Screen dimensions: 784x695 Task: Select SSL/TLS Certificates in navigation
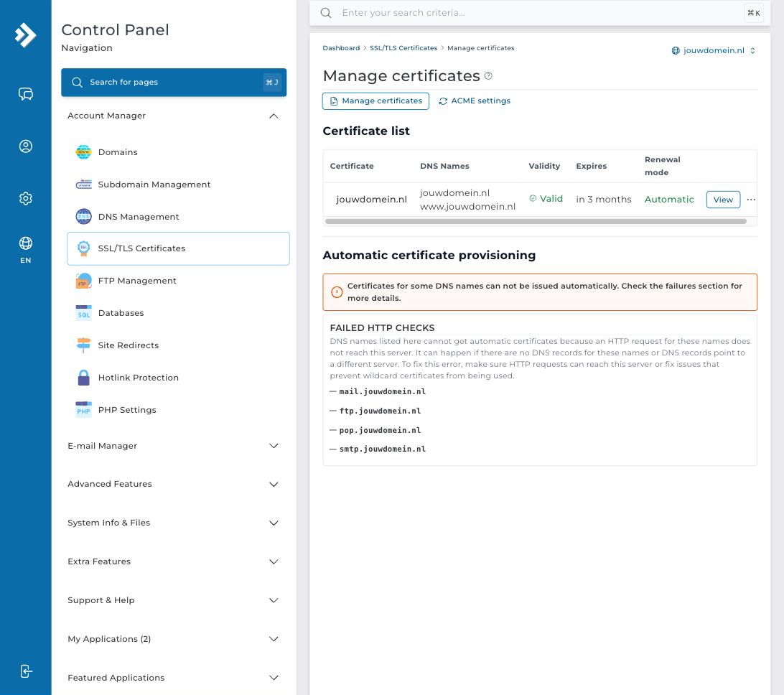pyautogui.click(x=178, y=248)
